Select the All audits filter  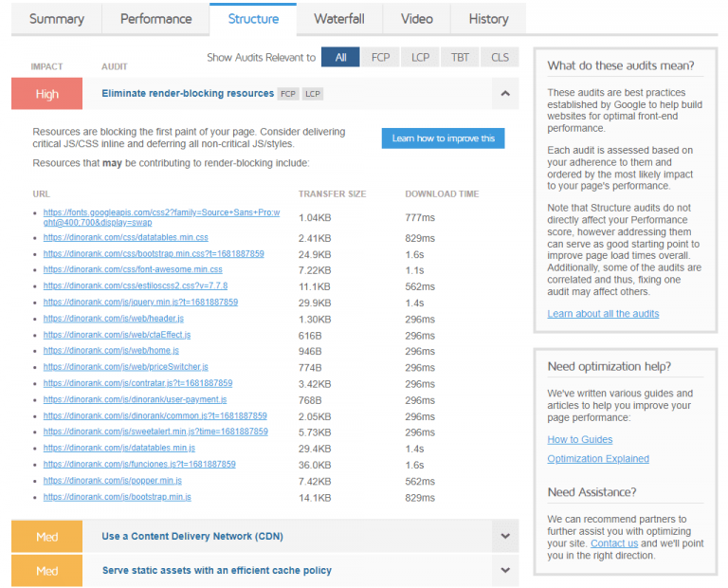pyautogui.click(x=340, y=57)
